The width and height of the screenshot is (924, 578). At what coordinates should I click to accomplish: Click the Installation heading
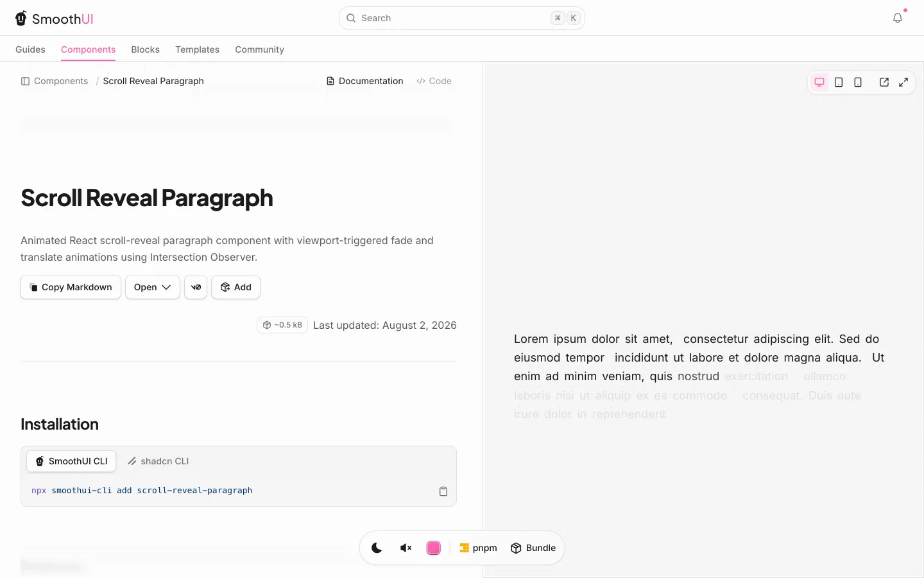60,424
